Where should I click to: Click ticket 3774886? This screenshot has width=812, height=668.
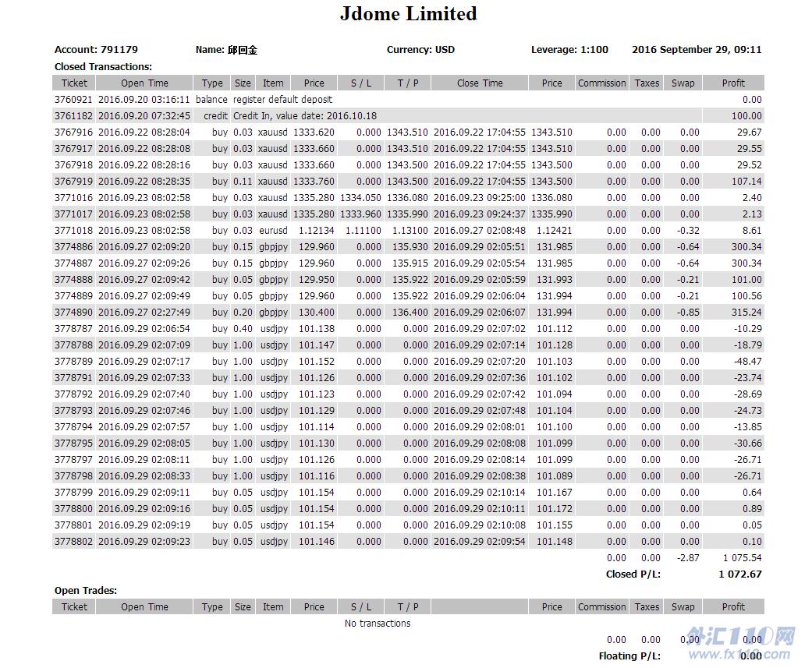pyautogui.click(x=73, y=247)
